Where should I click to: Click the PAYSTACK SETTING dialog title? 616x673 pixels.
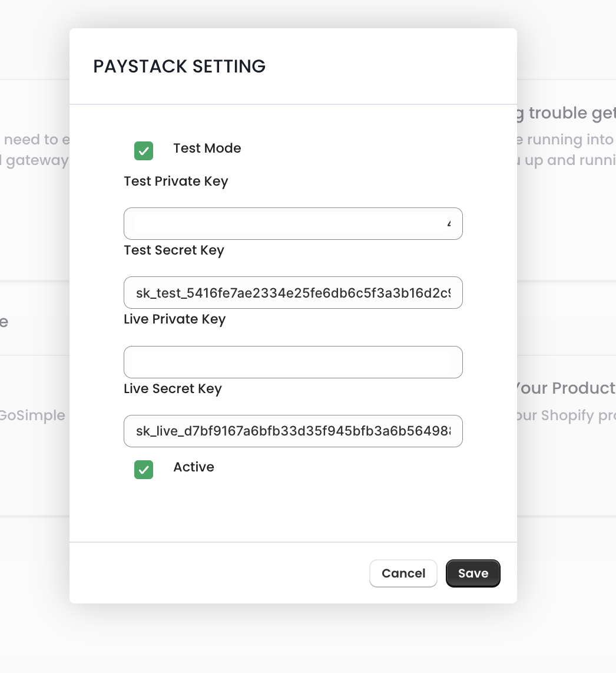click(x=179, y=67)
